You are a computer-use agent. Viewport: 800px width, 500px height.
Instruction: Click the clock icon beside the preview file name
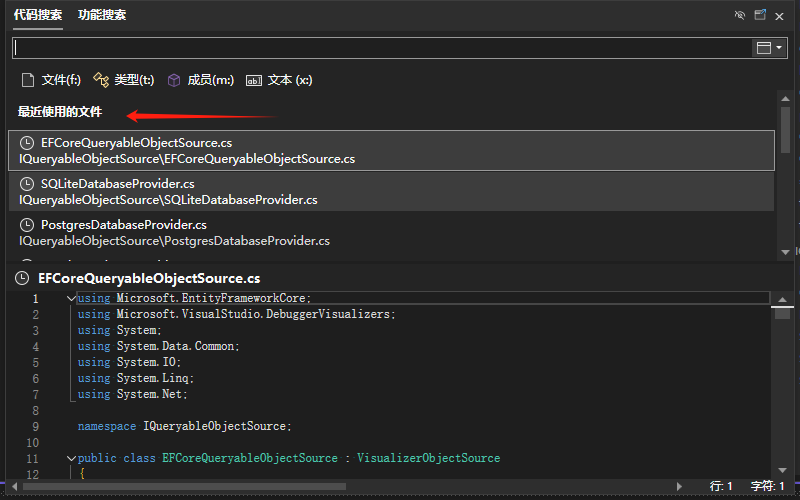[x=22, y=278]
